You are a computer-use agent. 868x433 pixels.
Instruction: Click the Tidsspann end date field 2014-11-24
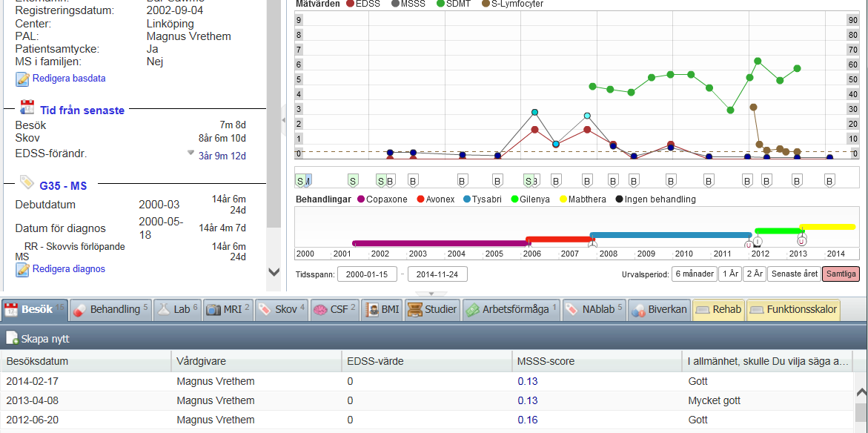tap(437, 274)
